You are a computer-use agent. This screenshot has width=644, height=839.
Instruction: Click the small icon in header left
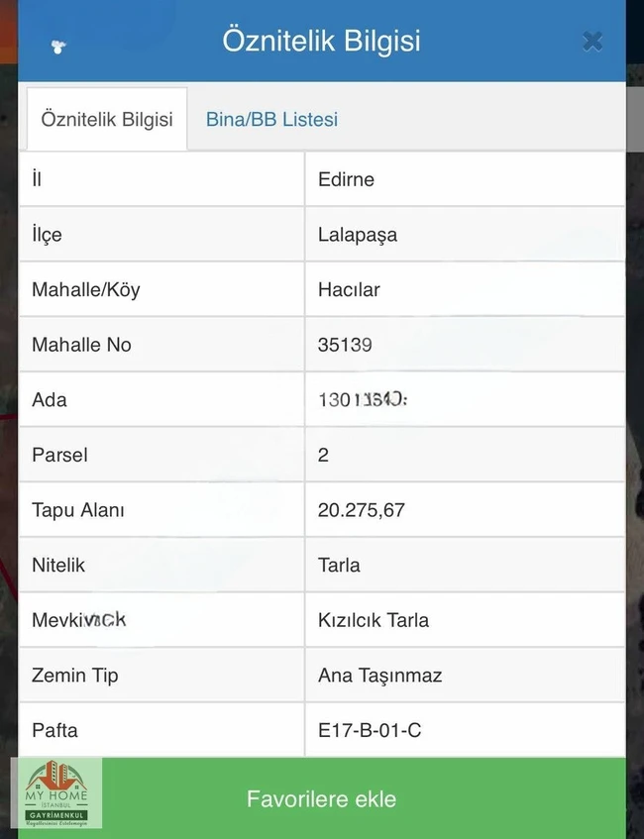[58, 48]
